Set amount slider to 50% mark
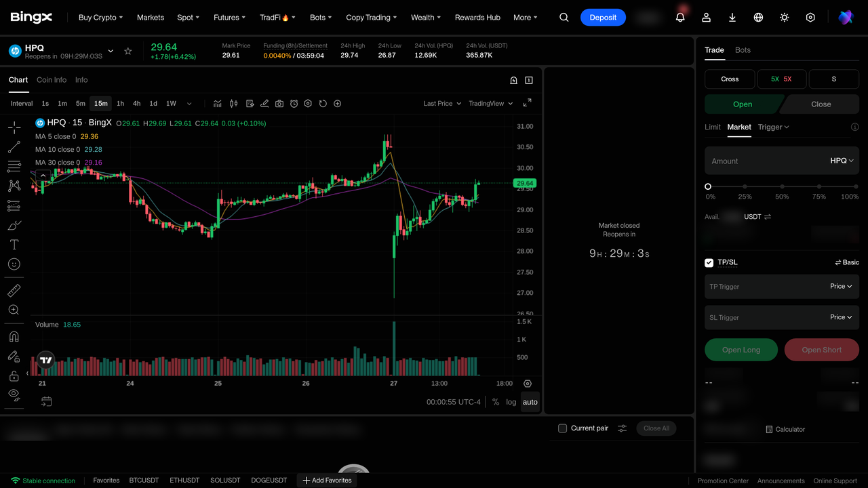 782,186
